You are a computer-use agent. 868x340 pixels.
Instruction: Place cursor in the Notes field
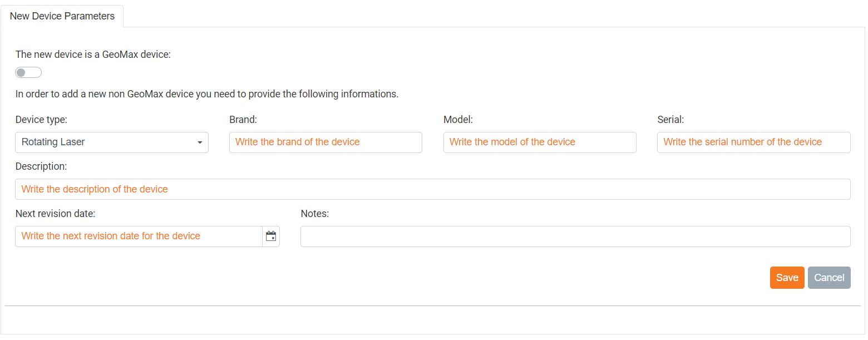575,236
